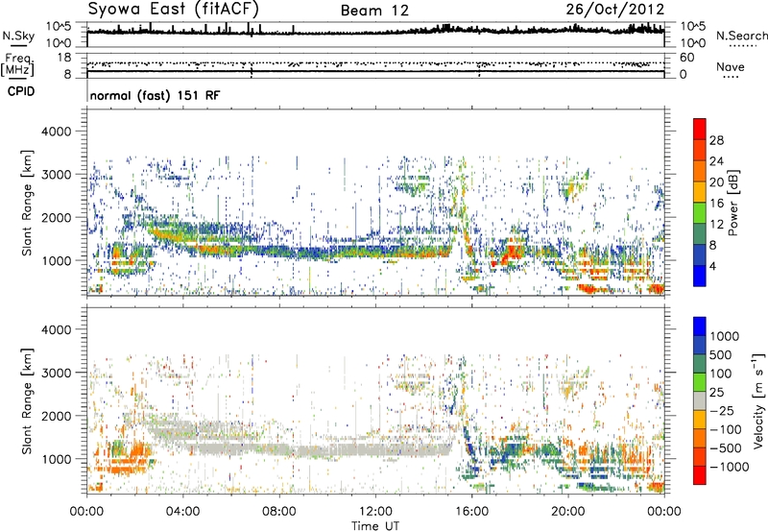Click 'normal (fast) 151 RF' text
Image resolution: width=768 pixels, height=532 pixels.
click(x=155, y=95)
